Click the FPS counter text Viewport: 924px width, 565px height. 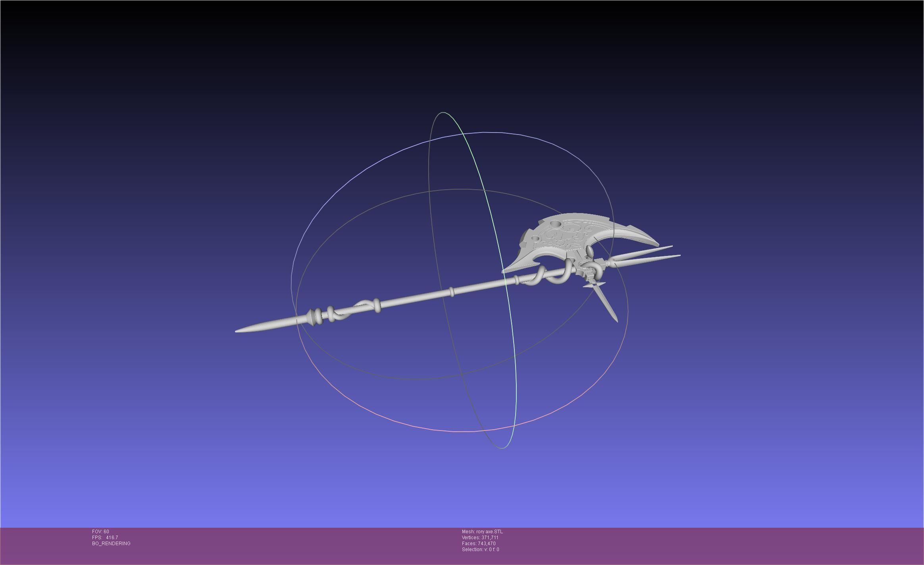(105, 538)
